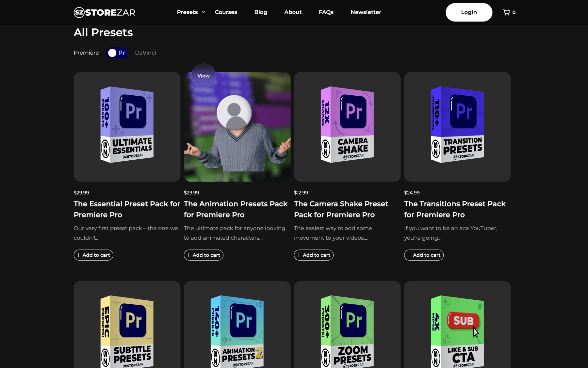This screenshot has width=588, height=368.
Task: Click the $12.99 price of Camera Shake
Action: (301, 193)
